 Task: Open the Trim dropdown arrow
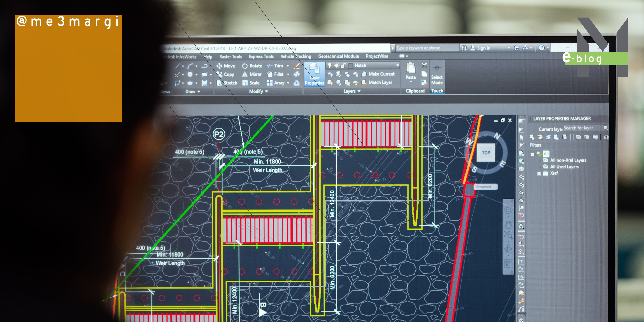click(x=288, y=66)
